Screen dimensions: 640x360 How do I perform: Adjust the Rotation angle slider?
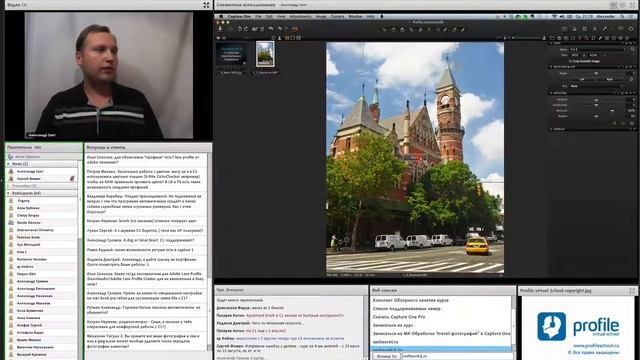pos(596,73)
